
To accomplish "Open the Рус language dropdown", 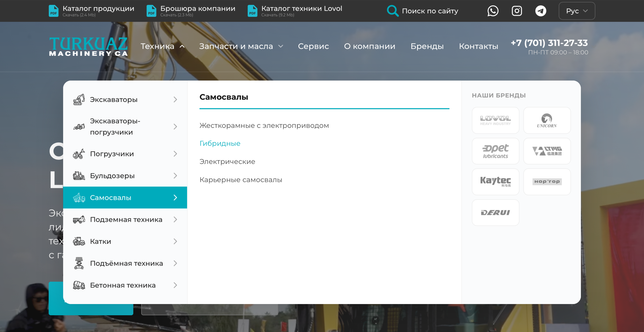I will 577,11.
